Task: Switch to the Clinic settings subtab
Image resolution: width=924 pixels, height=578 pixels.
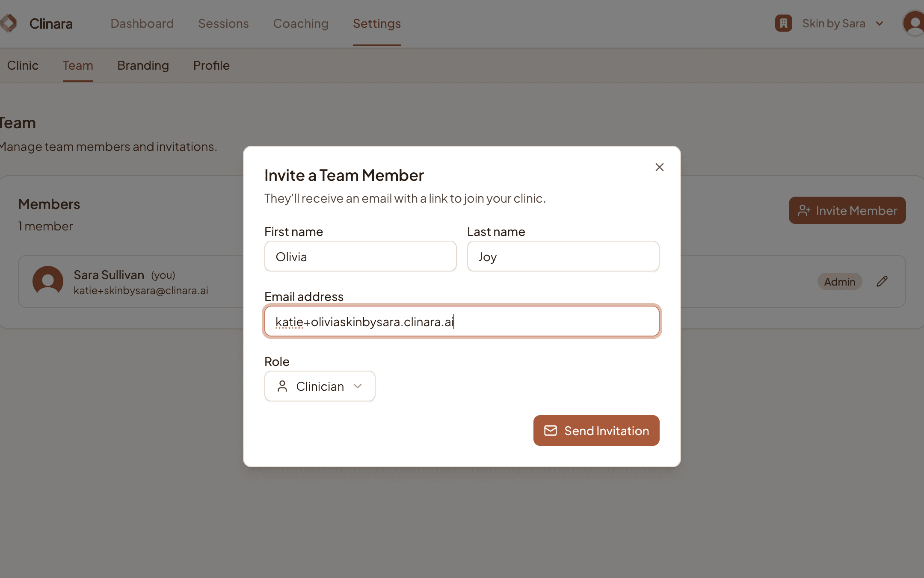Action: [23, 65]
